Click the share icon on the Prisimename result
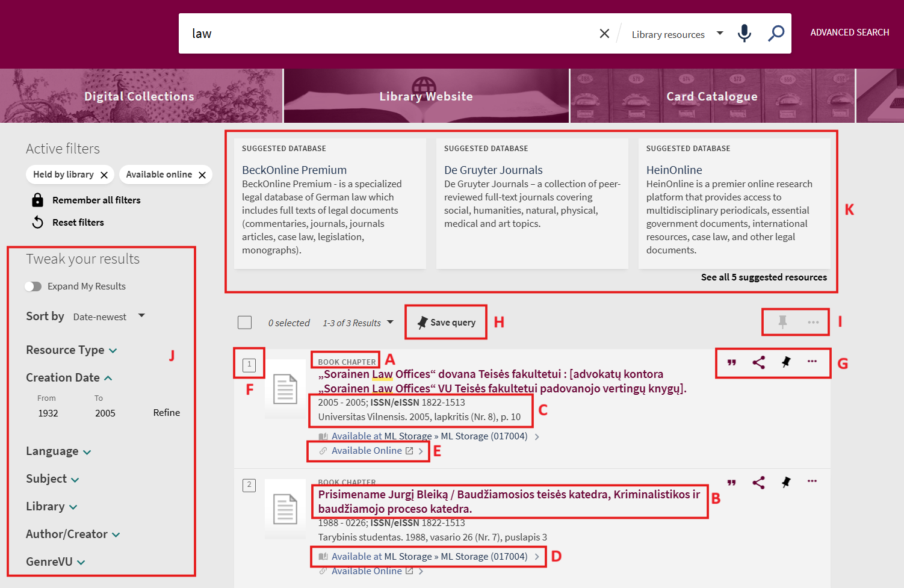 tap(758, 482)
